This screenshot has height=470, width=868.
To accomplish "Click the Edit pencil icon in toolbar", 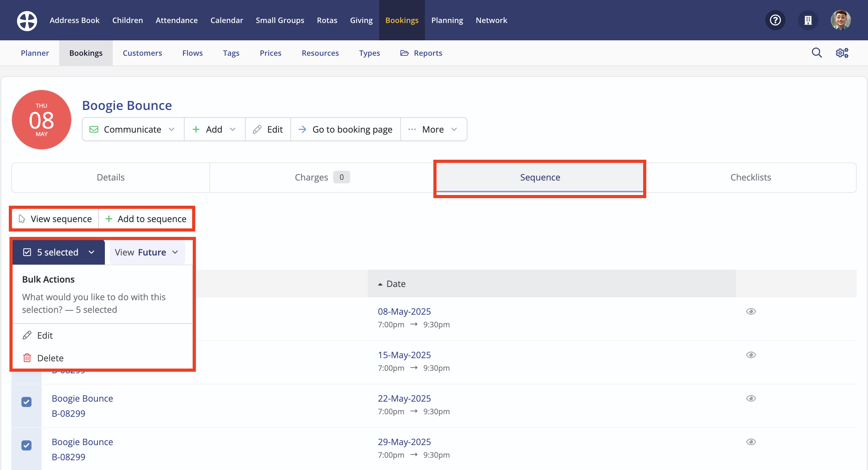I will [257, 129].
